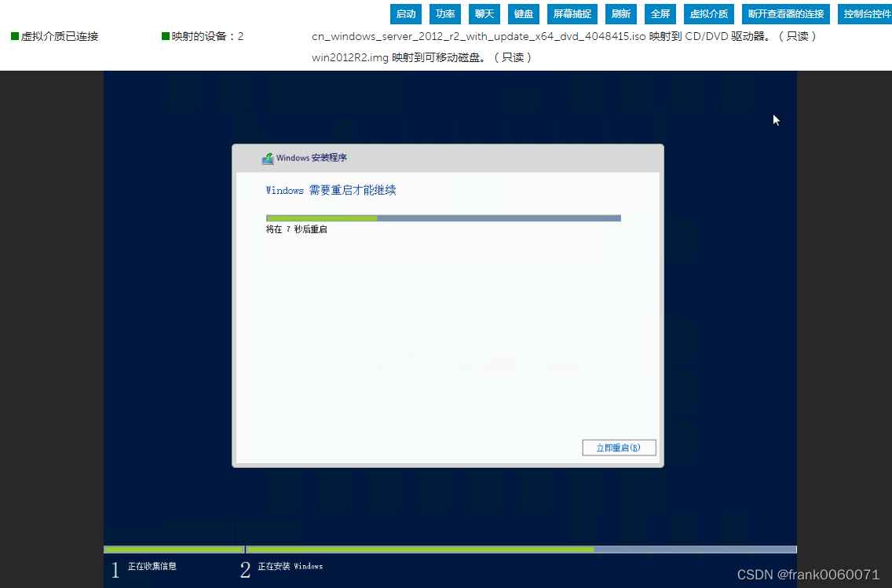The image size is (892, 588).
Task: Click the restart countdown progress bar
Action: [x=443, y=218]
